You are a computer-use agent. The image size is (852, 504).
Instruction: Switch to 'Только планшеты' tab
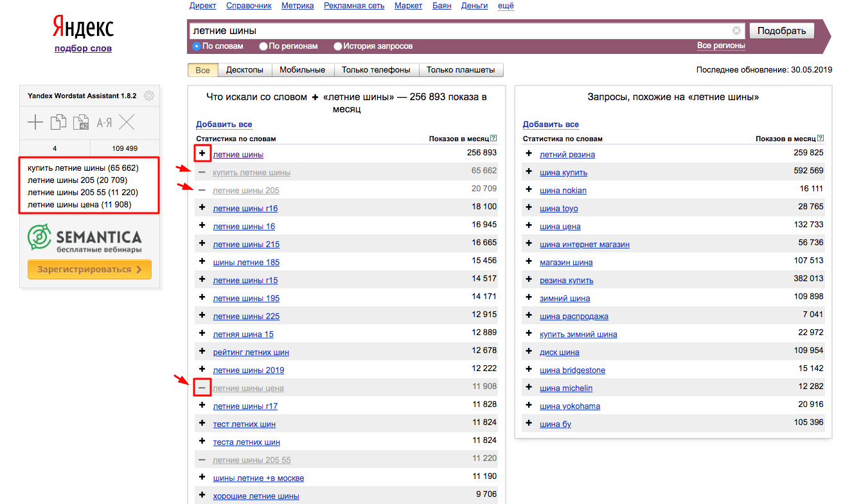461,70
